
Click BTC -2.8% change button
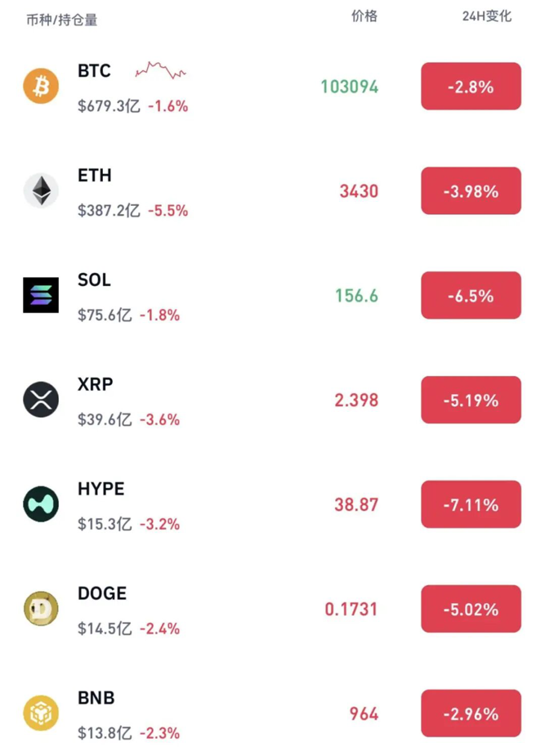(x=471, y=86)
